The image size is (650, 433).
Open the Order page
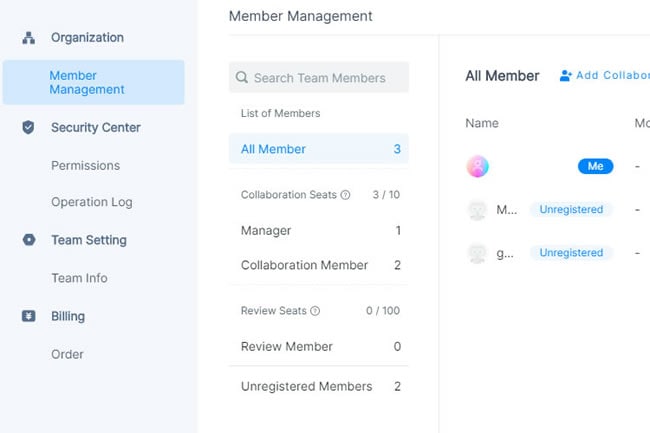[x=67, y=354]
